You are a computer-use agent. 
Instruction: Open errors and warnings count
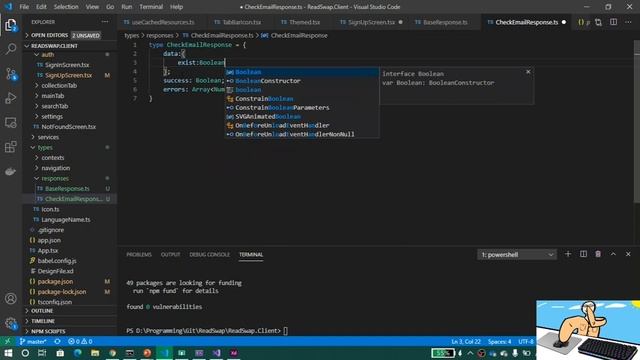click(80, 341)
